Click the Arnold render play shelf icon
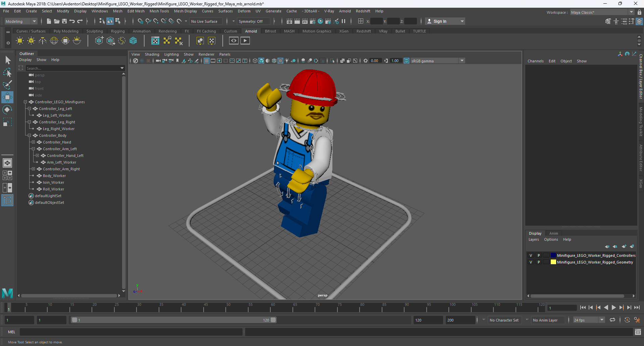The image size is (644, 346). (x=245, y=41)
